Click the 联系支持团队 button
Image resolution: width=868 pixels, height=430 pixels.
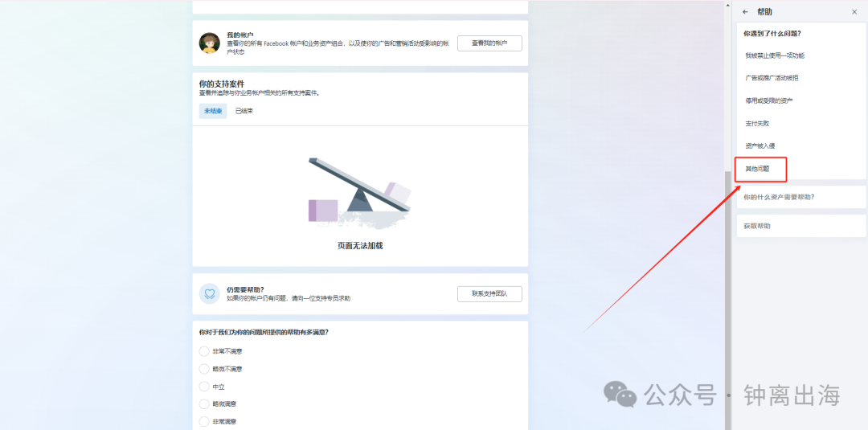(x=489, y=294)
